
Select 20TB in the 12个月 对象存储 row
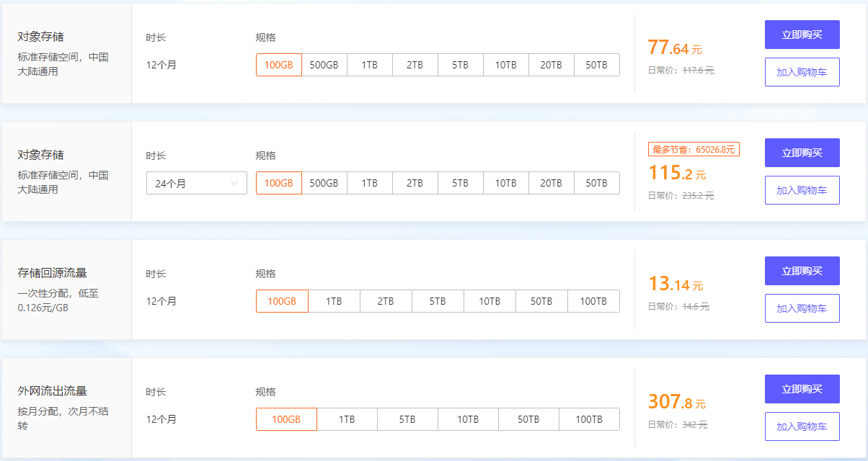tap(551, 65)
